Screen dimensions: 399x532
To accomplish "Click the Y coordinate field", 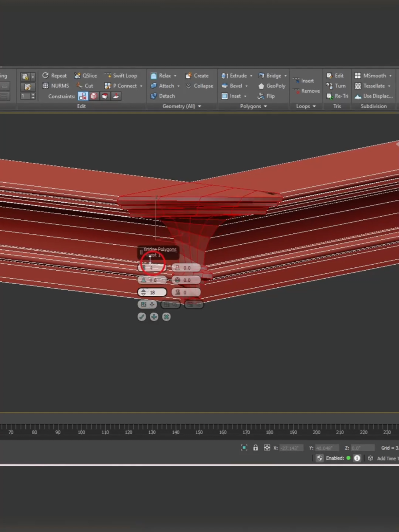I will (327, 448).
